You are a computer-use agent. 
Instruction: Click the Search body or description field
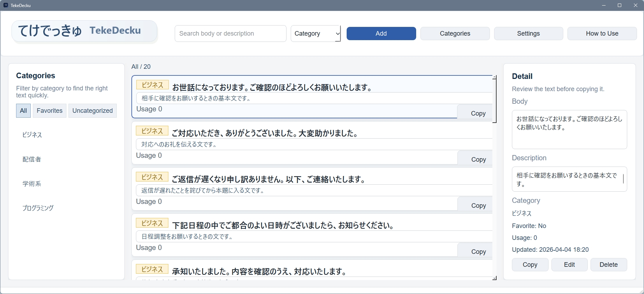pyautogui.click(x=230, y=34)
